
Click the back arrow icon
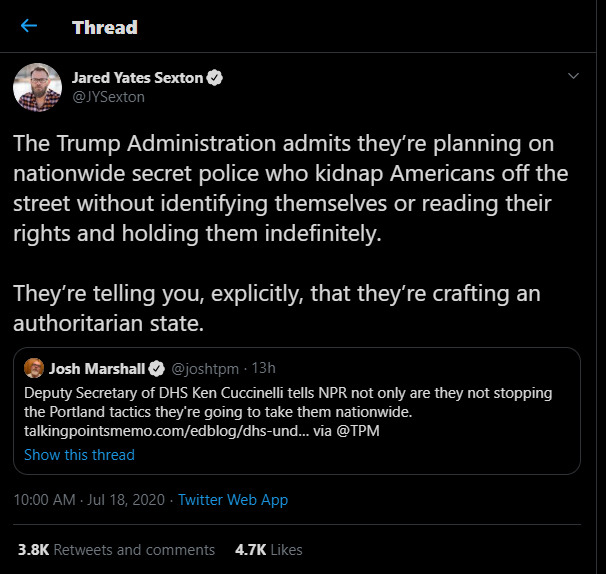coord(29,26)
